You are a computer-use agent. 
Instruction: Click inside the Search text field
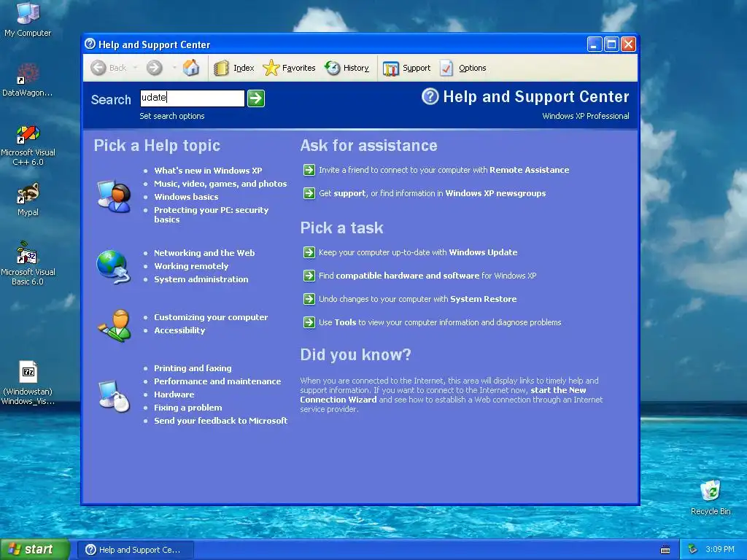pos(193,98)
